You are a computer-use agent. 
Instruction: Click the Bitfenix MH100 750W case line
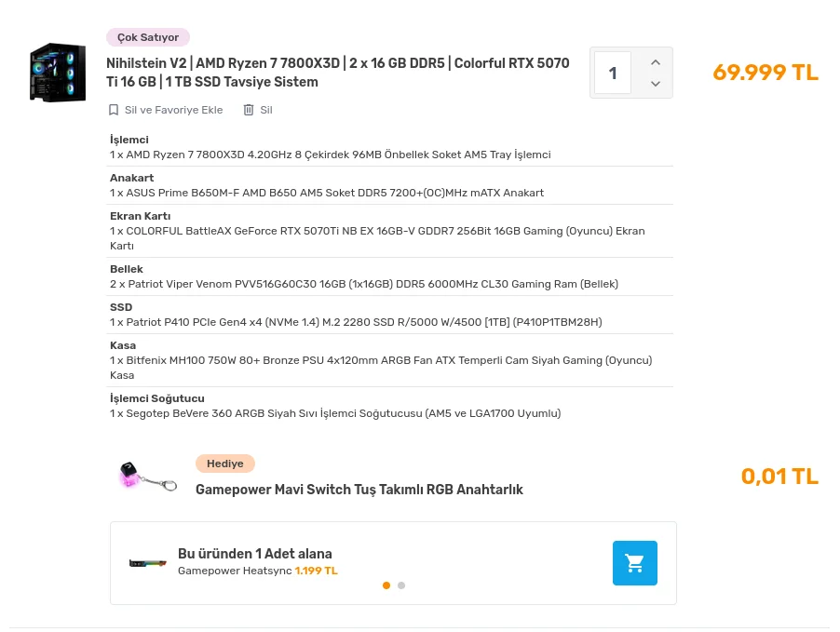point(381,368)
